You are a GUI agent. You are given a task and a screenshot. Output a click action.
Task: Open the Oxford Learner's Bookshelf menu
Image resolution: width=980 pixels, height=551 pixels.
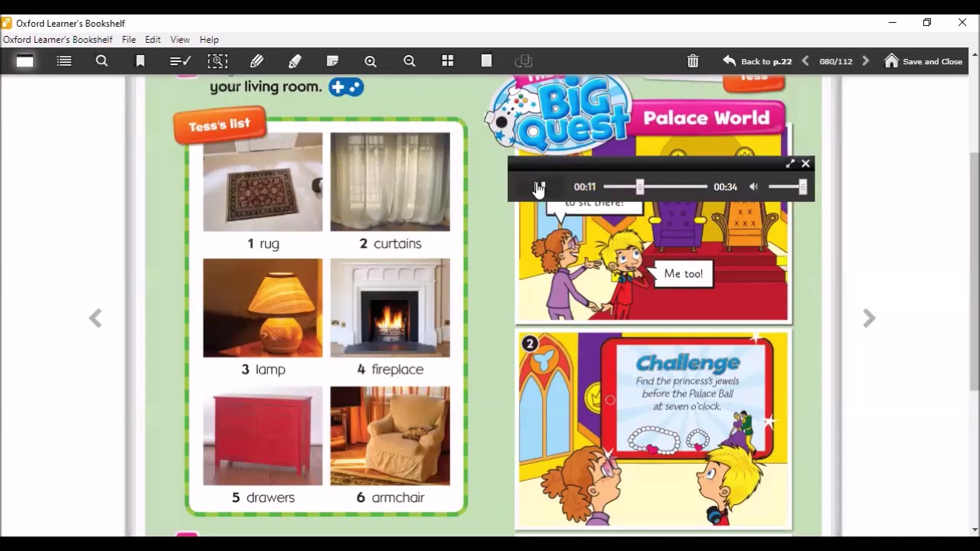coord(58,40)
